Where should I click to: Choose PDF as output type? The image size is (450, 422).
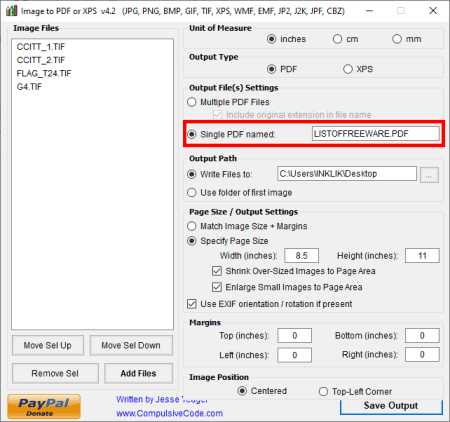272,69
